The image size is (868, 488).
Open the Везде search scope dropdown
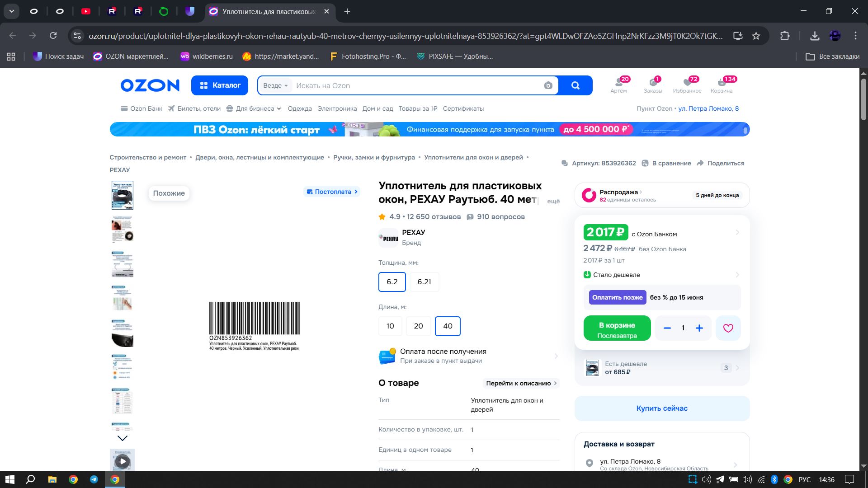coord(275,86)
